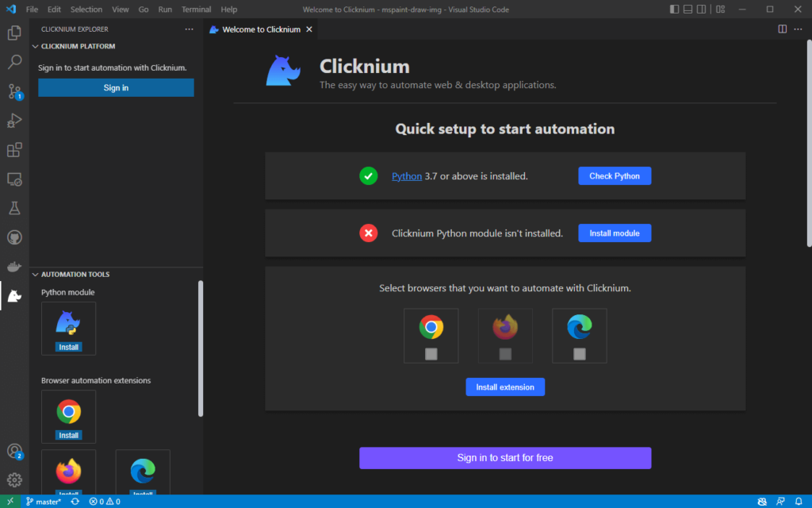Click the synchronize changes icon in status bar
The image size is (812, 508).
(75, 502)
